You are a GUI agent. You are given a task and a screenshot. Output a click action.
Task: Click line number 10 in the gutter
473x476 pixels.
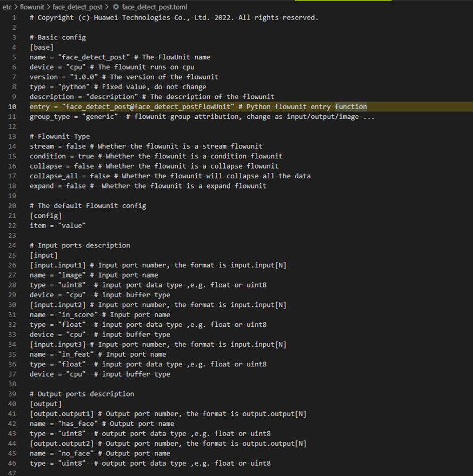click(13, 106)
